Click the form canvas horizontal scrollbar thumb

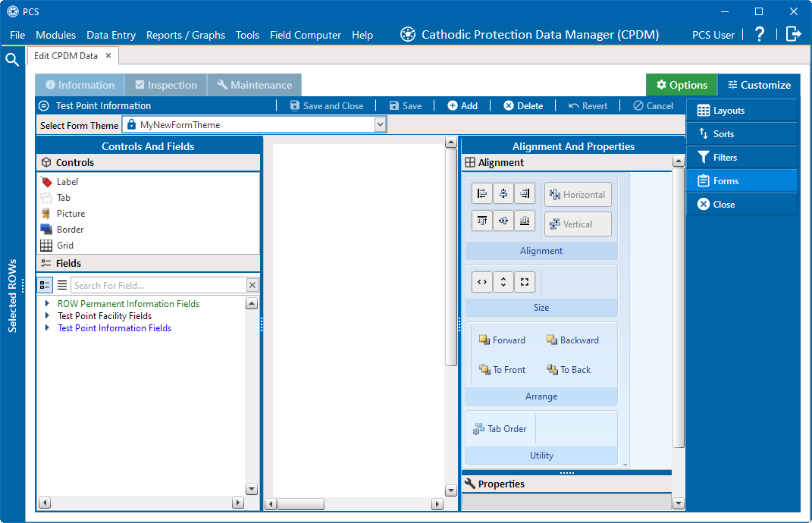tap(300, 504)
